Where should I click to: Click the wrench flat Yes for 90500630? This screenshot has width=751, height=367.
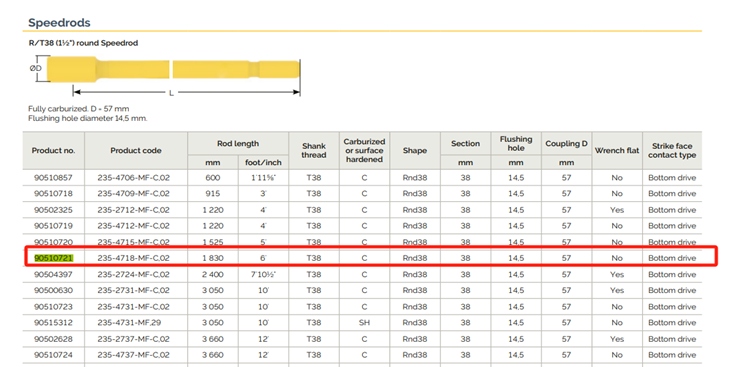pyautogui.click(x=617, y=290)
